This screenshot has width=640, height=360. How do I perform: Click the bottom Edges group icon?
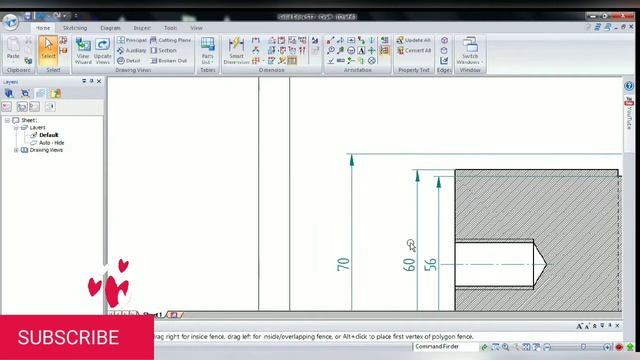point(444,61)
